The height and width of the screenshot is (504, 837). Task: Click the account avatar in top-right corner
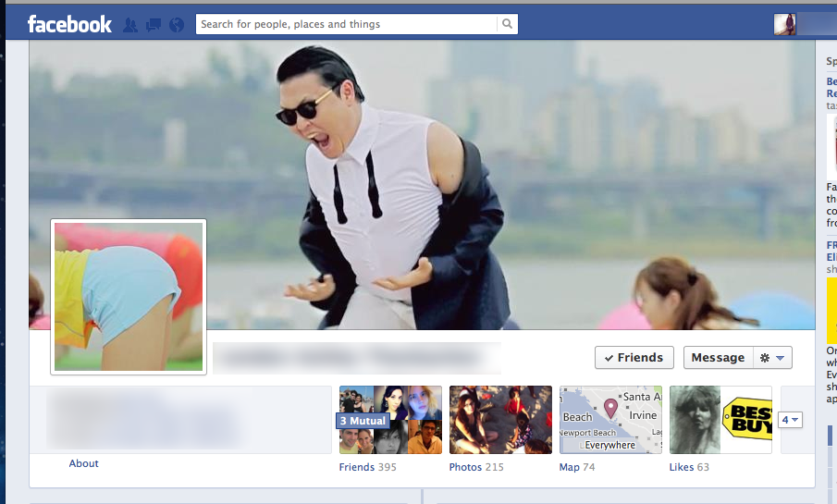click(x=784, y=24)
